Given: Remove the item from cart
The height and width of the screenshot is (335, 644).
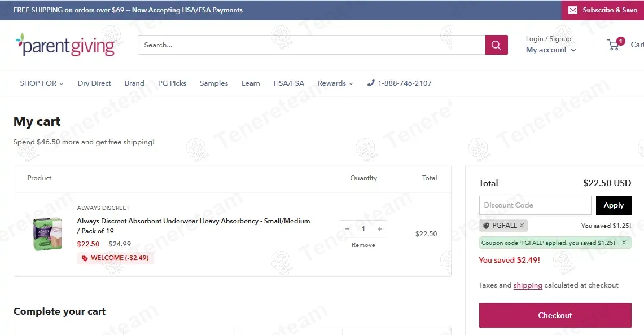Looking at the screenshot, I should click(363, 245).
